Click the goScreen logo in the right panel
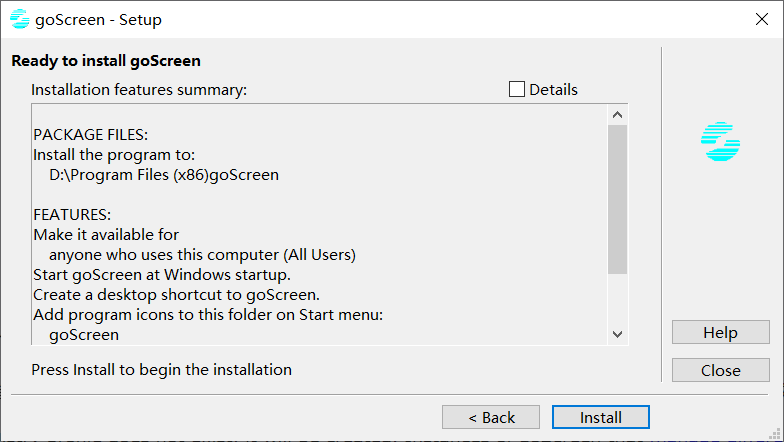The width and height of the screenshot is (784, 442). coord(720,142)
